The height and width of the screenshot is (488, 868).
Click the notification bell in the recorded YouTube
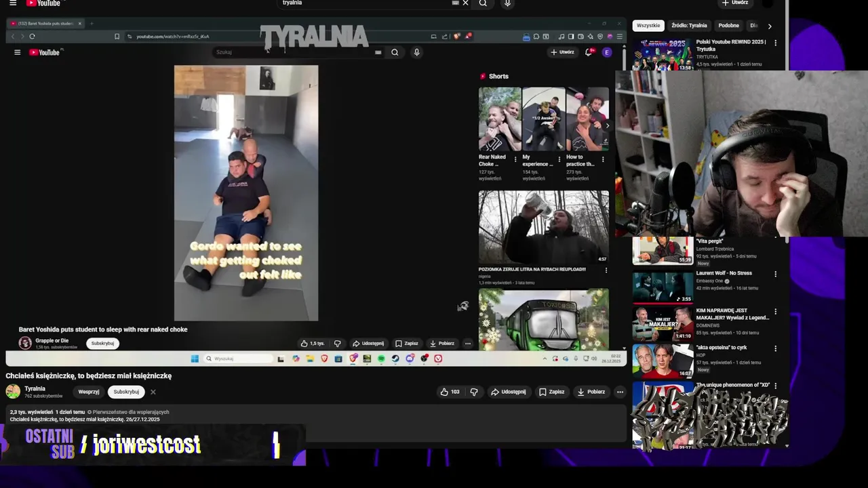(x=589, y=52)
